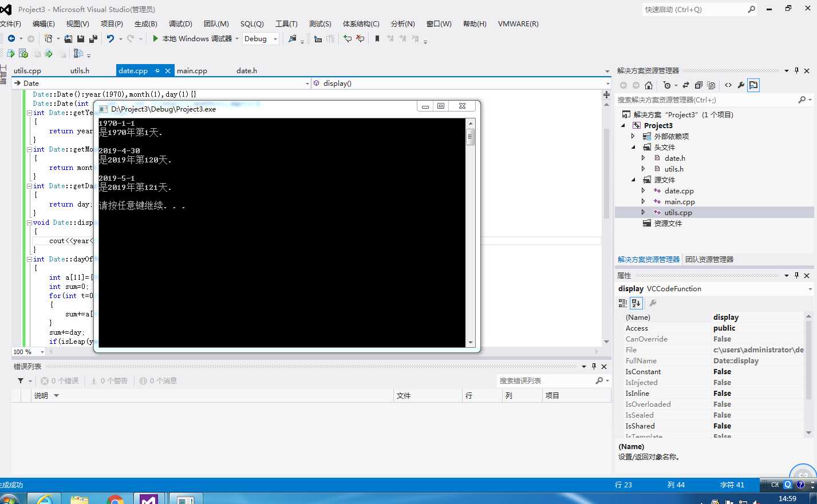This screenshot has width=817, height=504.
Task: Select 资源文件 folder in Solution Explorer
Action: click(x=668, y=223)
